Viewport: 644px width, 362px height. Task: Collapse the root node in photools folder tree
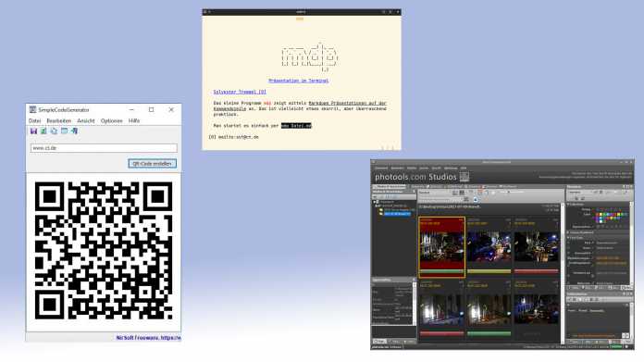374,202
